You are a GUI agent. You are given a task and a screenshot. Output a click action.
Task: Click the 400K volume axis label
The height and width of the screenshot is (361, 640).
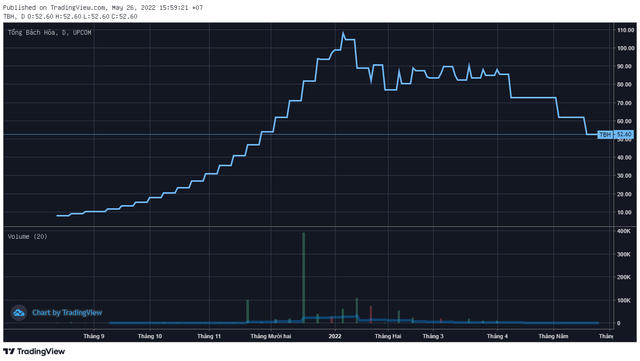coord(624,231)
